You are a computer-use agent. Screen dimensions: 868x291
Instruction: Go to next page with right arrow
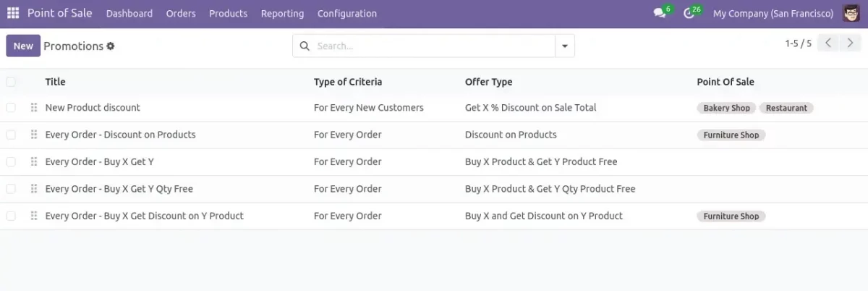(850, 43)
